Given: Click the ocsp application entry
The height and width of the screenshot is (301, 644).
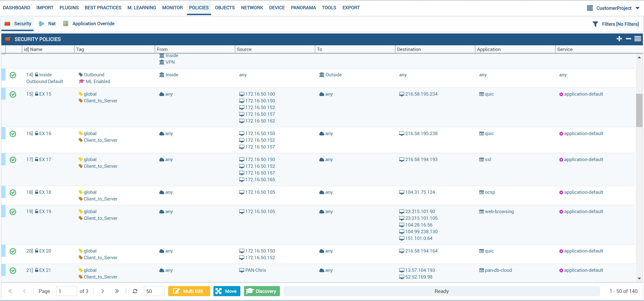Looking at the screenshot, I should point(490,192).
